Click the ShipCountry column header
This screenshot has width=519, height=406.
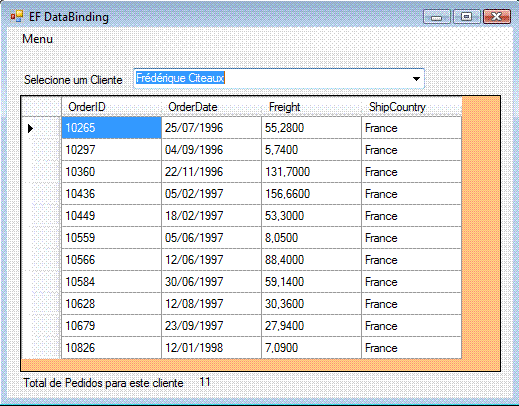click(412, 107)
